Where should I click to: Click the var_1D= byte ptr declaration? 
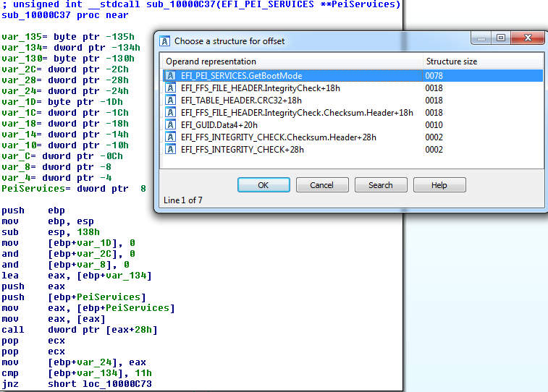click(x=62, y=102)
